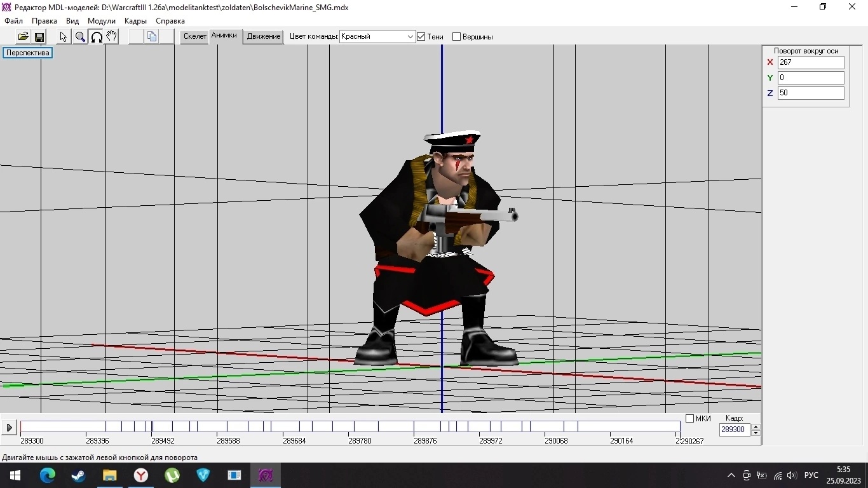This screenshot has width=868, height=488.
Task: Focus the Кадр frame number field
Action: pyautogui.click(x=735, y=430)
